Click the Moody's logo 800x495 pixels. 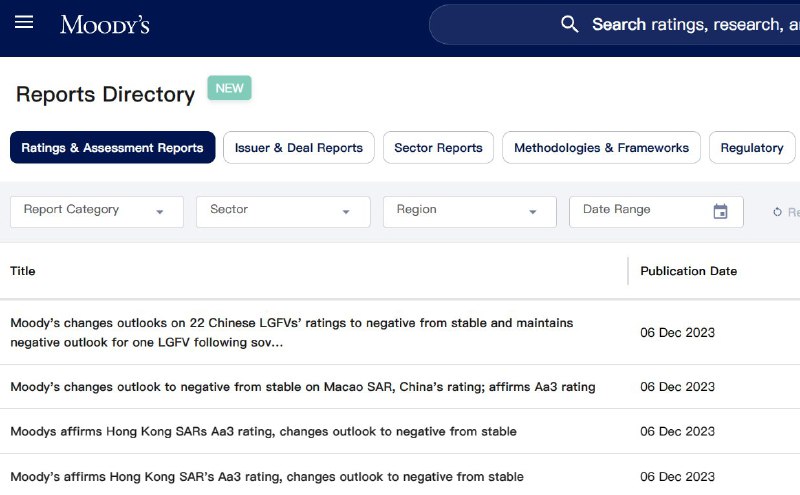(x=105, y=24)
